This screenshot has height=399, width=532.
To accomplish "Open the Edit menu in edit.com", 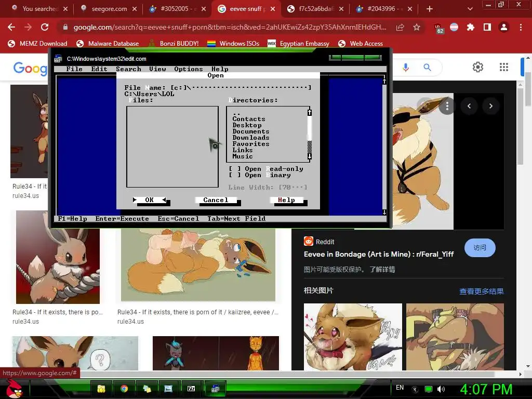I will tap(99, 69).
